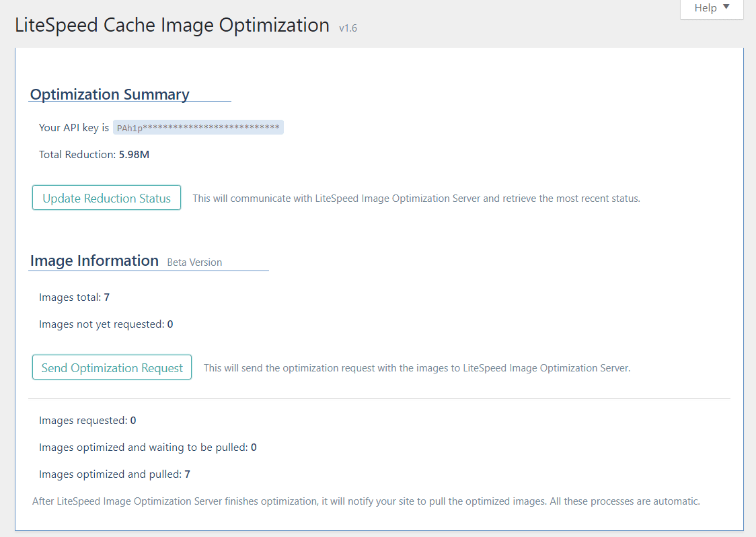The image size is (756, 537).
Task: Click Images optimized and waiting to be pulled
Action: (x=147, y=448)
